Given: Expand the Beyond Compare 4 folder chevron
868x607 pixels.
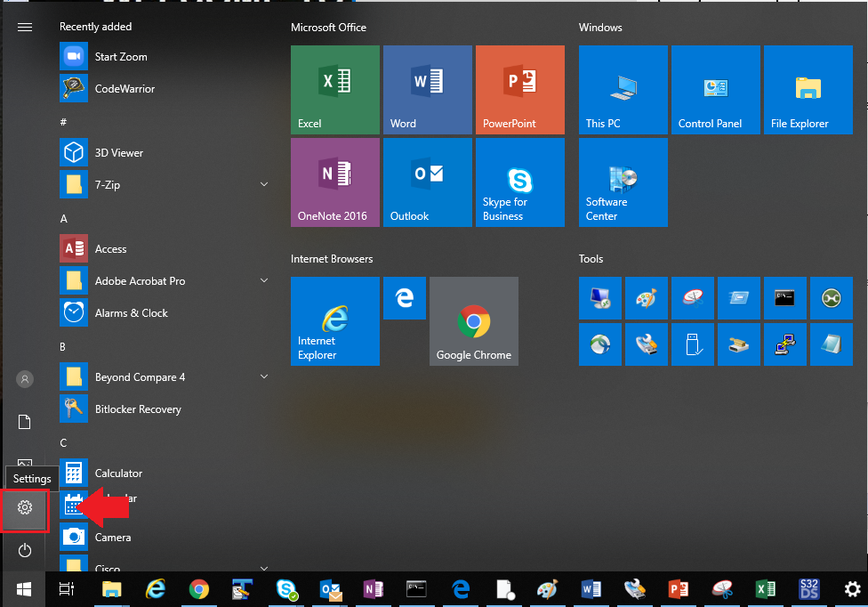Looking at the screenshot, I should coord(264,376).
